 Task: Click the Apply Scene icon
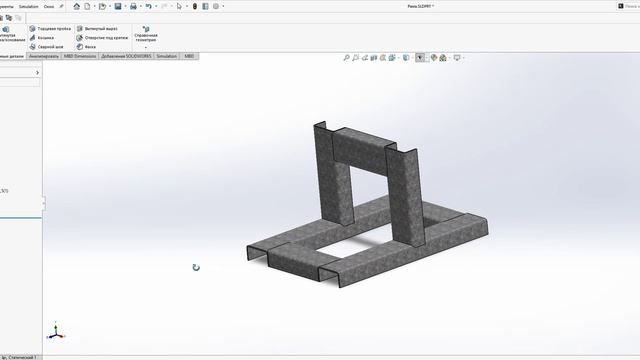pos(443,58)
